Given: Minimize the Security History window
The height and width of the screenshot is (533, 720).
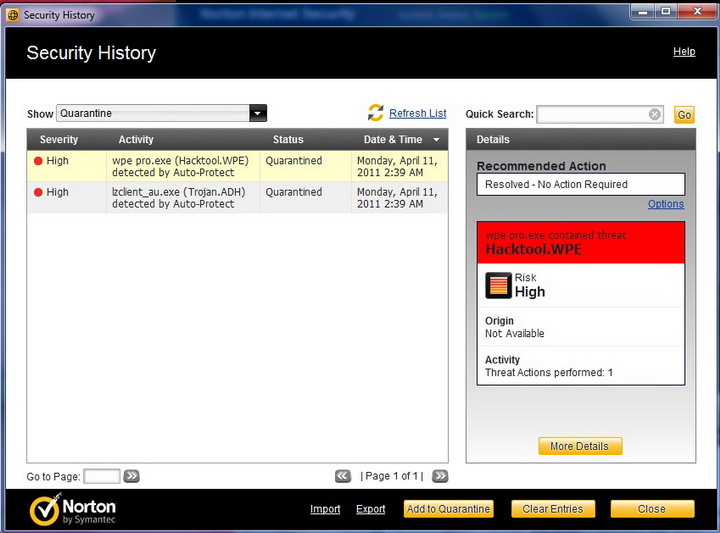Looking at the screenshot, I should (x=643, y=11).
